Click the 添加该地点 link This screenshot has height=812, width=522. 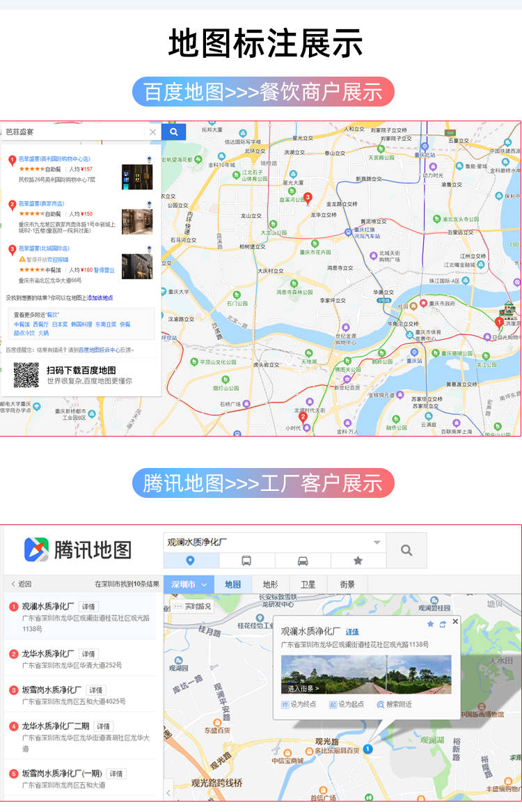100,298
